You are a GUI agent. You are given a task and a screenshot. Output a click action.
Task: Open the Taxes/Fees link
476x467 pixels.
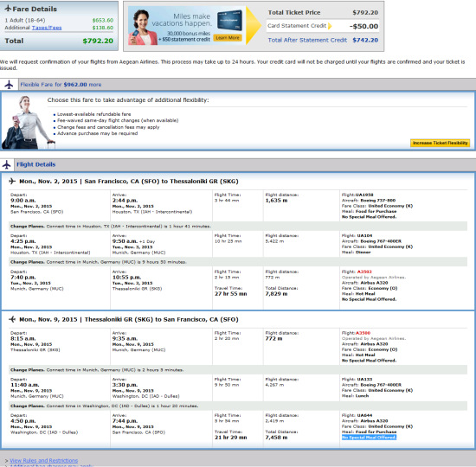tap(47, 28)
